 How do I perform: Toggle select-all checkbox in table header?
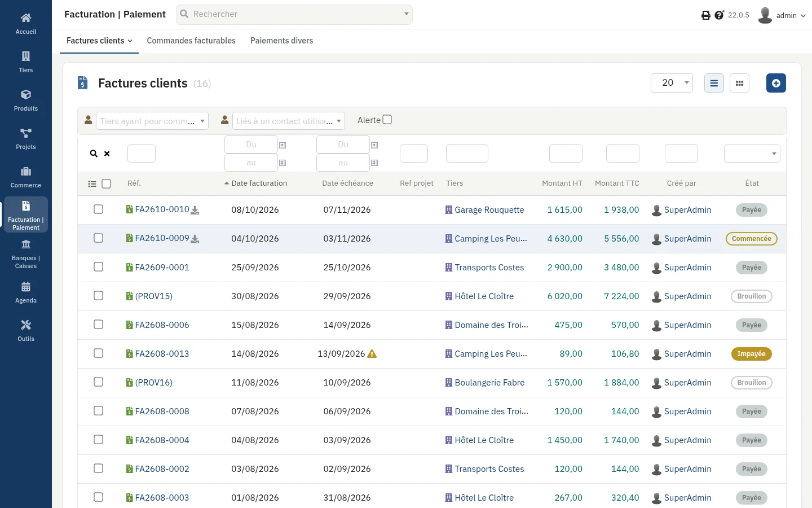106,183
